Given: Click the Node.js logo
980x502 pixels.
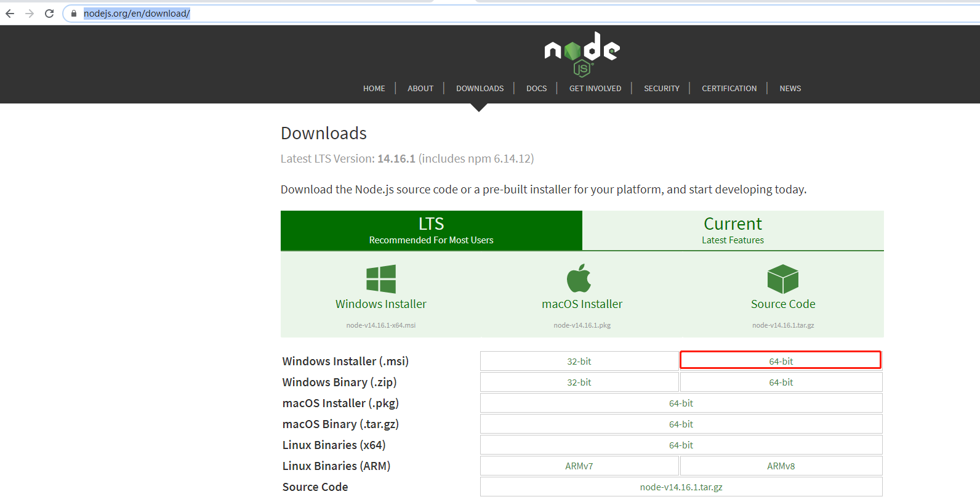Looking at the screenshot, I should click(582, 54).
